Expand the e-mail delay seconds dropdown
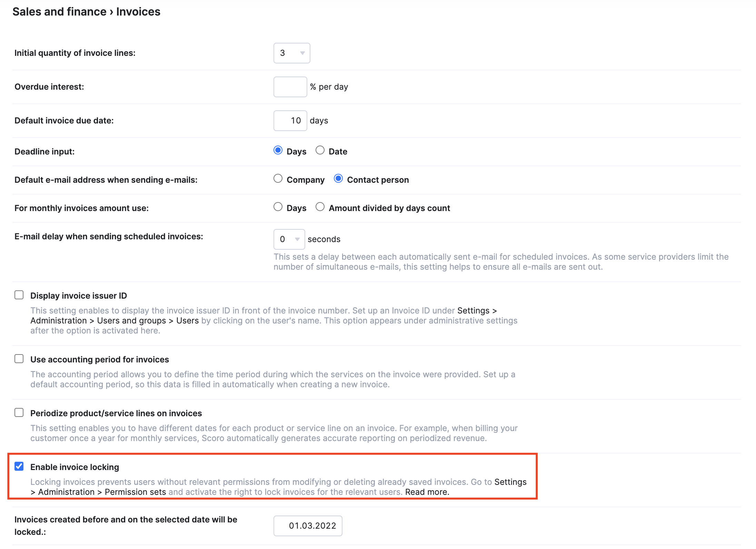The image size is (756, 549). click(289, 239)
